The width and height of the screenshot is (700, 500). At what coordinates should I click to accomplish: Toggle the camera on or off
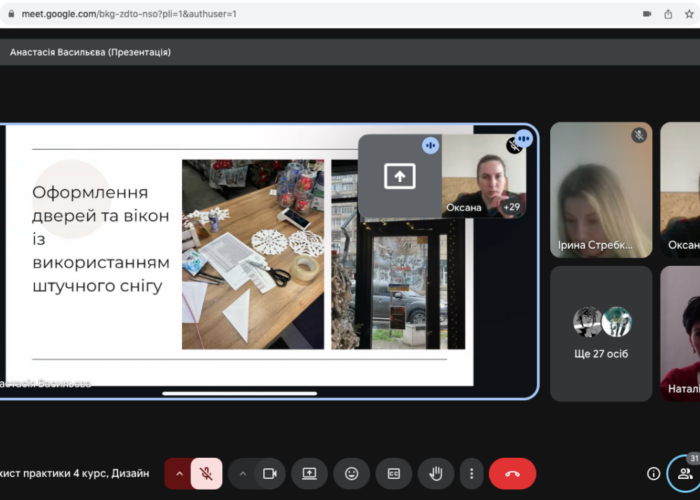[x=269, y=473]
